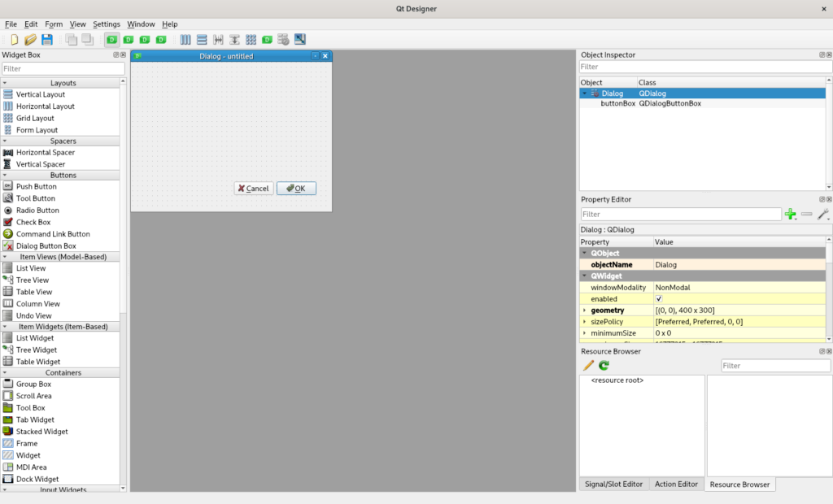Toggle the enabled property checkbox
Viewport: 833px width, 504px height.
click(659, 299)
